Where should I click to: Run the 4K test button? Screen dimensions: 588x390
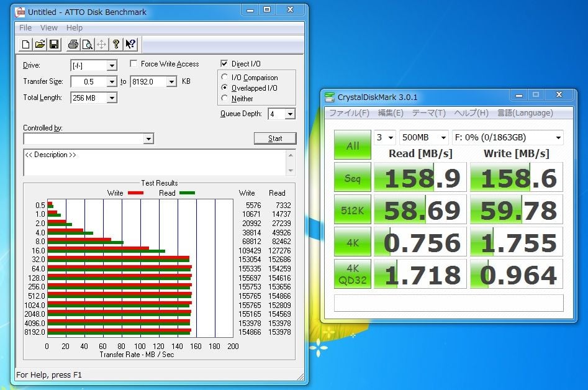click(x=353, y=242)
